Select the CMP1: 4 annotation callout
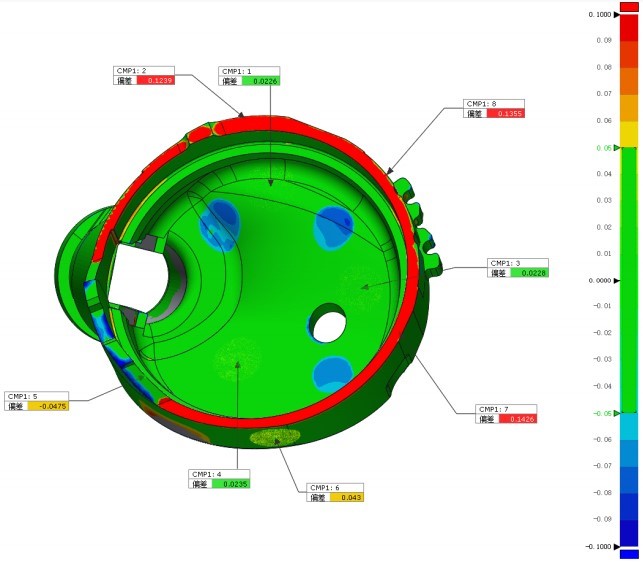 coord(218,478)
